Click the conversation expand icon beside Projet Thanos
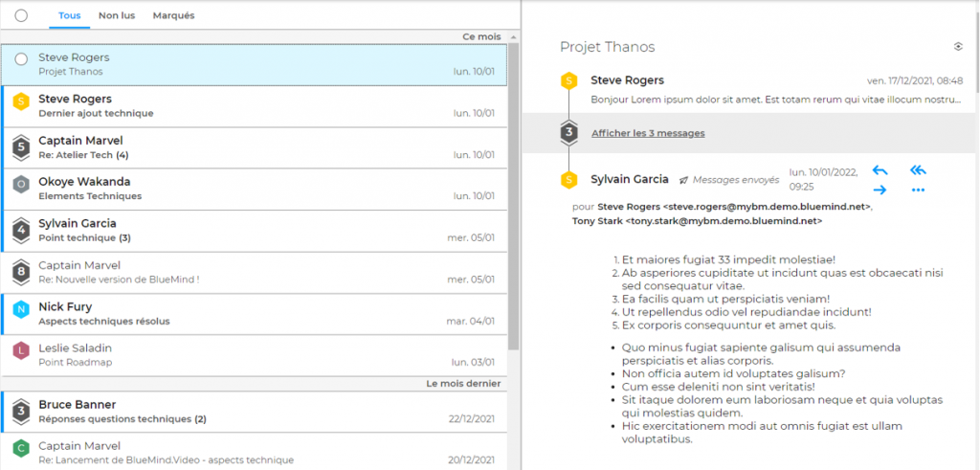Screen dimensions: 980x470 958,46
